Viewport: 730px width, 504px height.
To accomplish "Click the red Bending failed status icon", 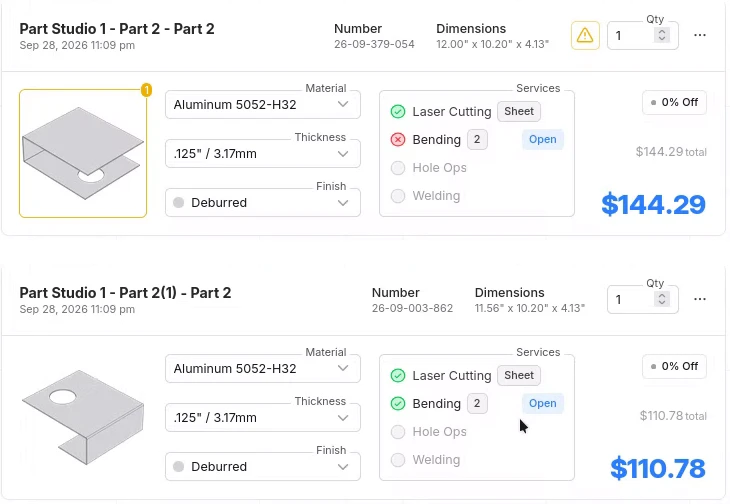I will point(398,140).
